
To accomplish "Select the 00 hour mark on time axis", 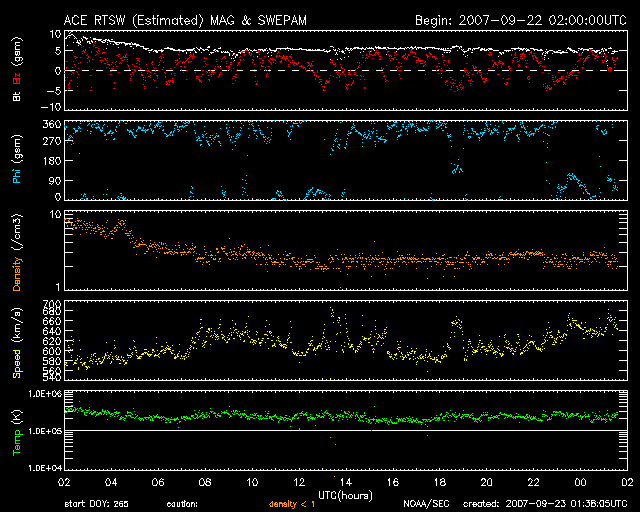I will pos(579,483).
